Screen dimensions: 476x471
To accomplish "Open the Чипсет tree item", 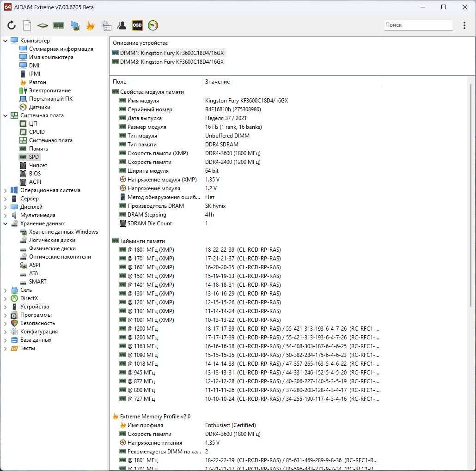I will (38, 165).
